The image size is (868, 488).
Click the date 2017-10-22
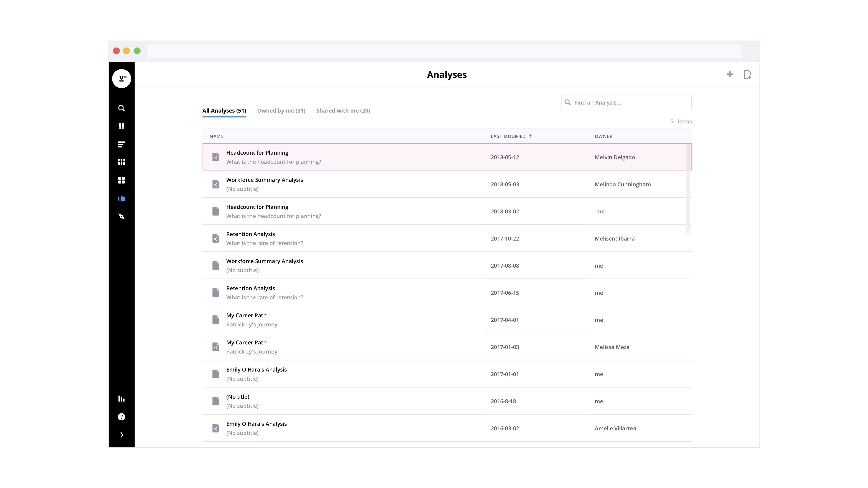505,238
